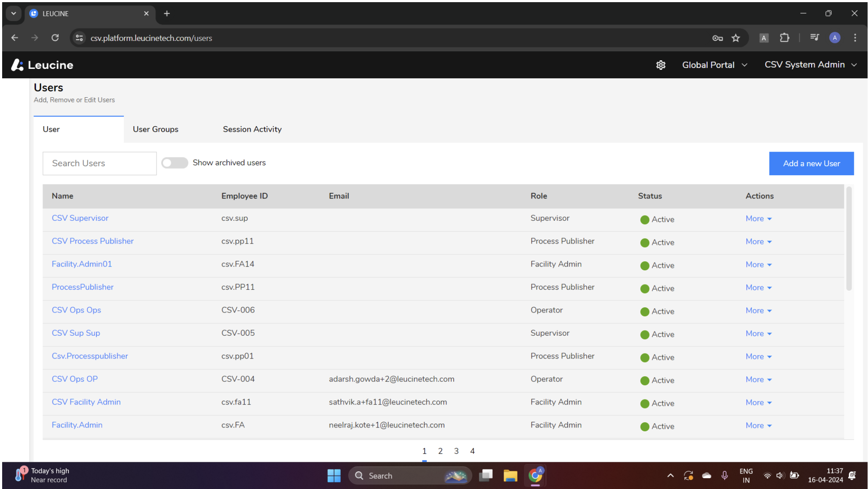Open More actions for Facility.Admin01
The height and width of the screenshot is (489, 868).
click(x=759, y=265)
